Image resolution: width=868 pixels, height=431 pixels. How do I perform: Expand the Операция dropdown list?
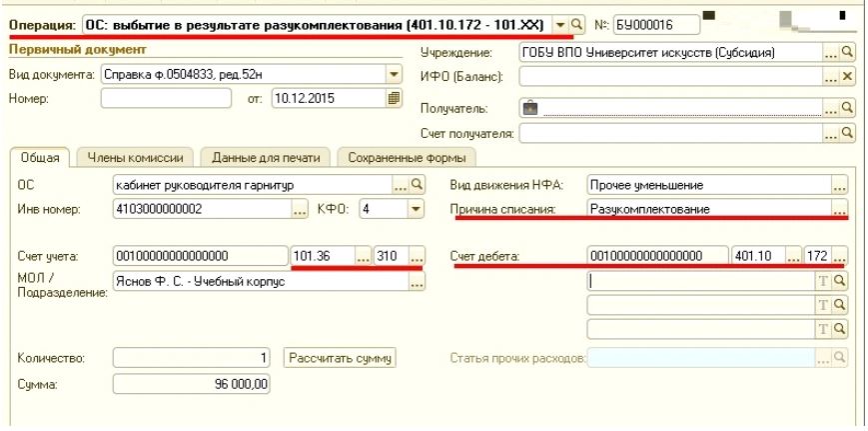pos(560,20)
